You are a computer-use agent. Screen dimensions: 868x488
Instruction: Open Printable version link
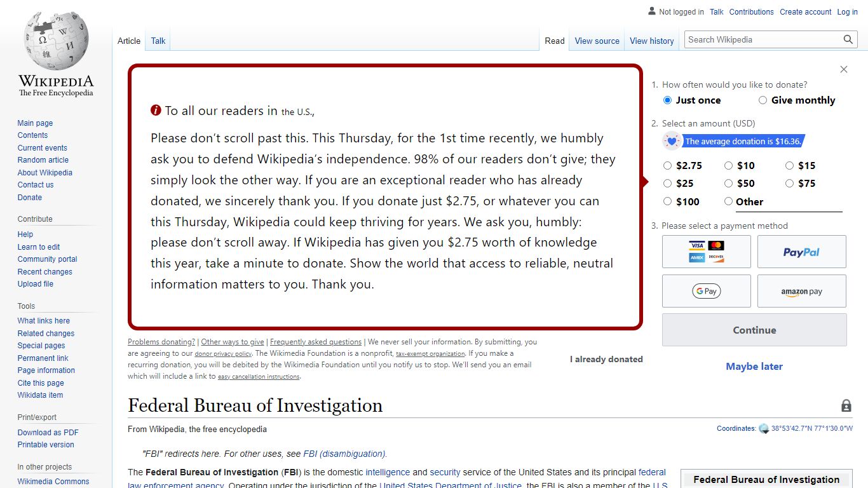(46, 445)
